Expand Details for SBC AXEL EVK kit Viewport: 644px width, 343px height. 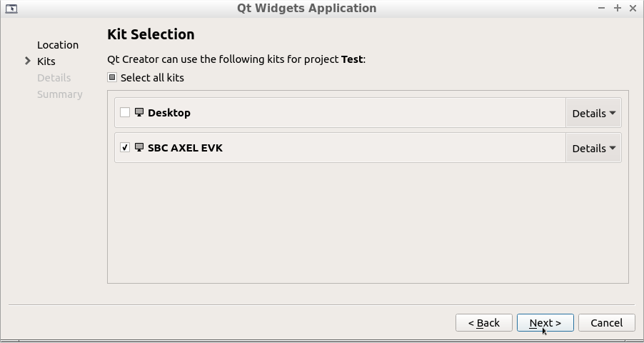[593, 149]
